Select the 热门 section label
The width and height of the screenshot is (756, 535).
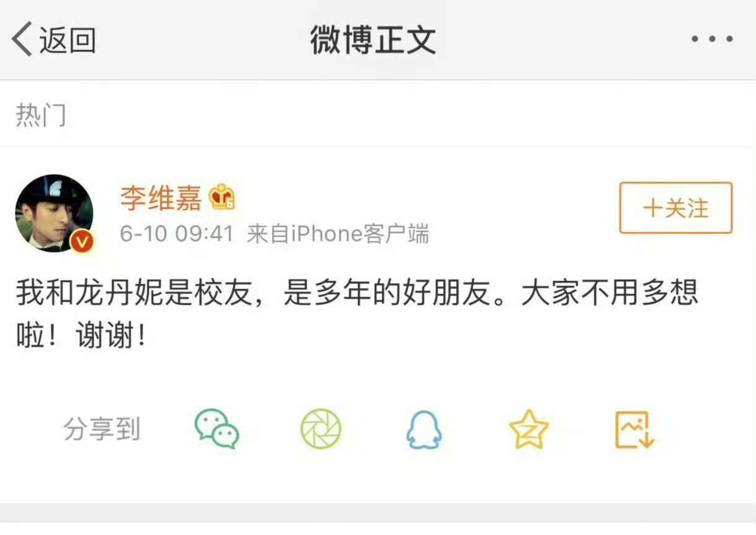pyautogui.click(x=41, y=116)
